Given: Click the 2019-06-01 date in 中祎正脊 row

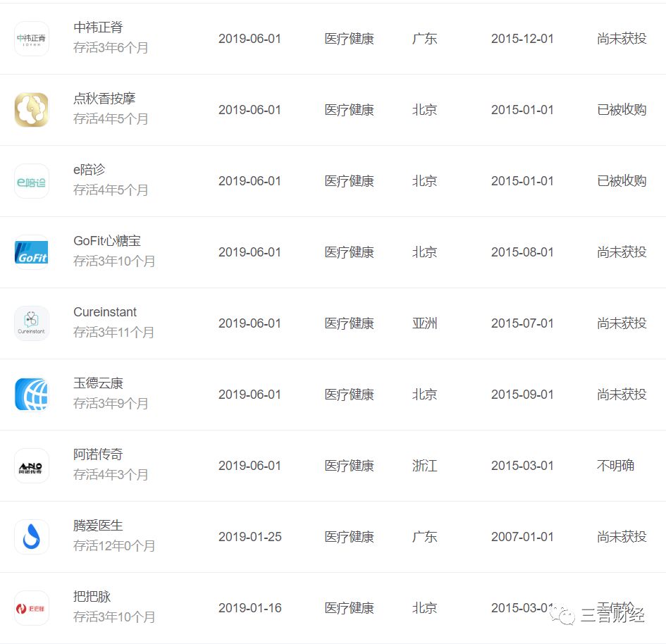Looking at the screenshot, I should pos(249,39).
